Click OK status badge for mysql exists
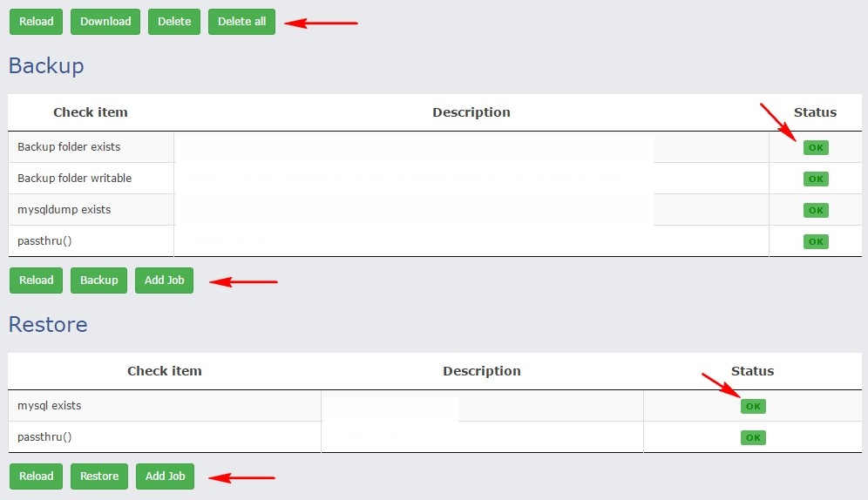The width and height of the screenshot is (868, 500). pyautogui.click(x=753, y=406)
